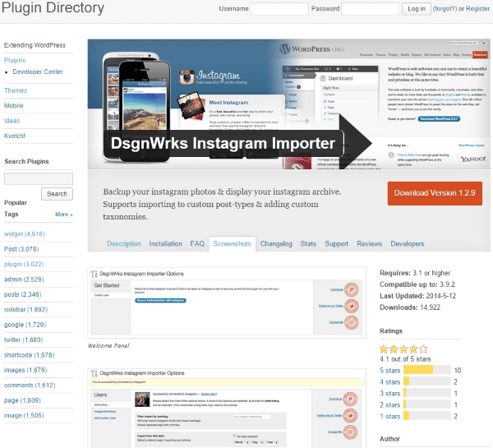
Task: Click the 4 stars rating bar
Action: [x=427, y=381]
